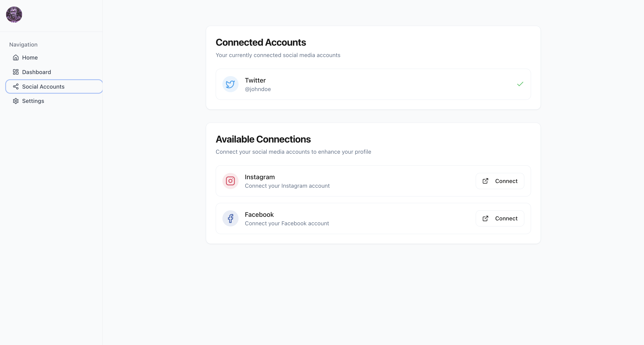Click the @johndoe Twitter handle
Screen dimensions: 644x345
[258, 89]
